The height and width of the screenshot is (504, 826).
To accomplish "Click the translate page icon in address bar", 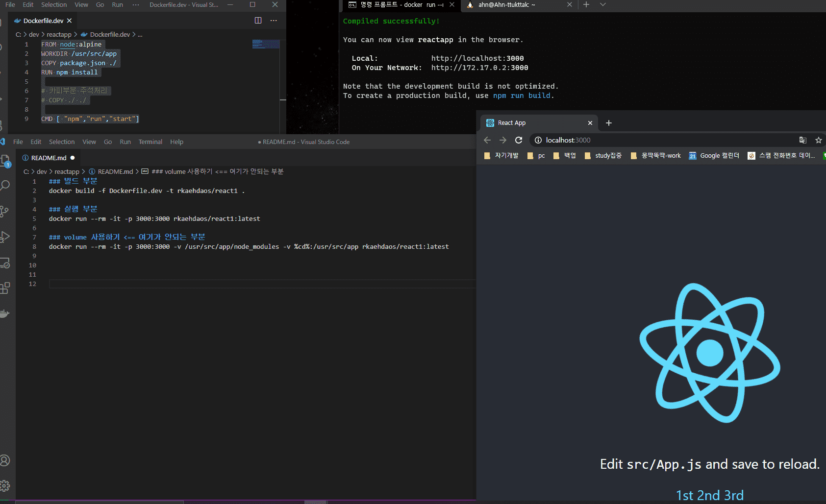I will (x=803, y=140).
